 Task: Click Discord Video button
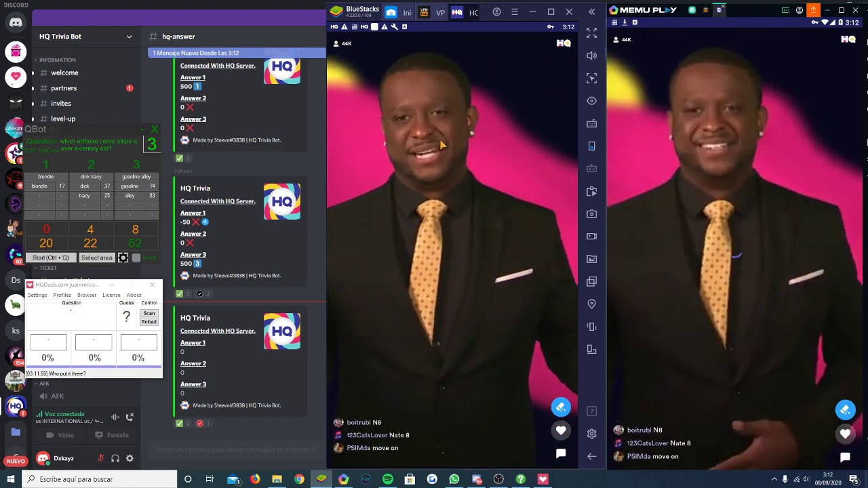(60, 435)
